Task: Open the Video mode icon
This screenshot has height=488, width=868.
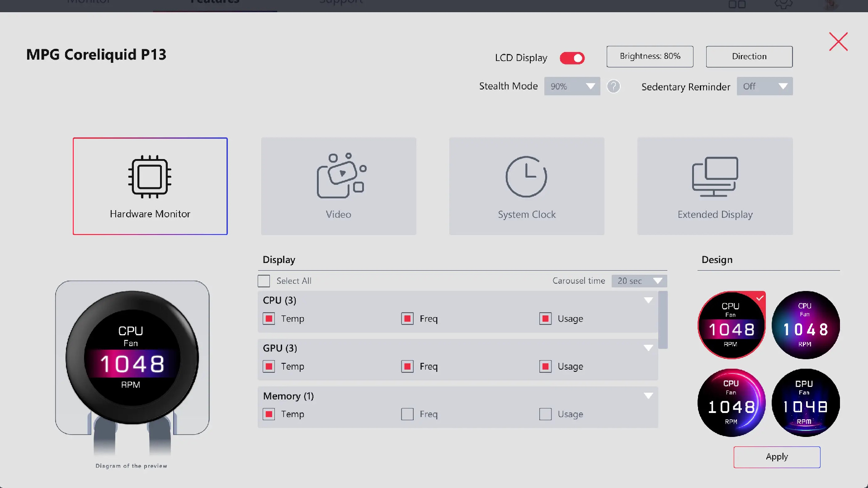Action: point(341,175)
